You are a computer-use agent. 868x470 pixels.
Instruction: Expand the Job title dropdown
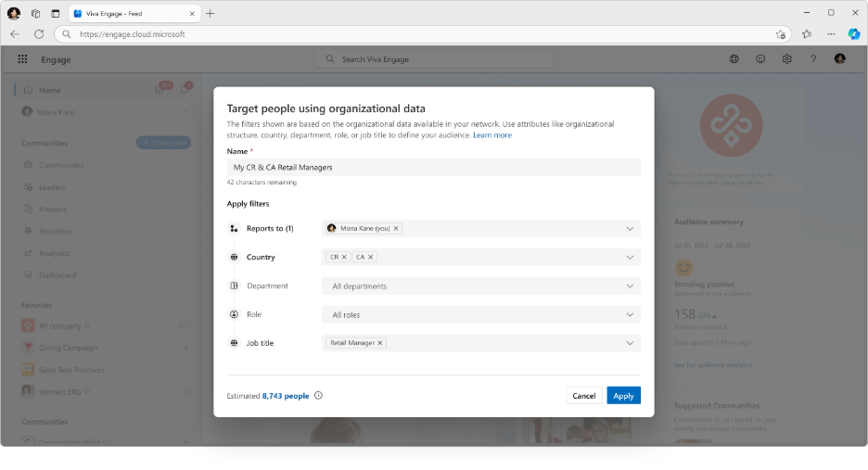[x=630, y=343]
